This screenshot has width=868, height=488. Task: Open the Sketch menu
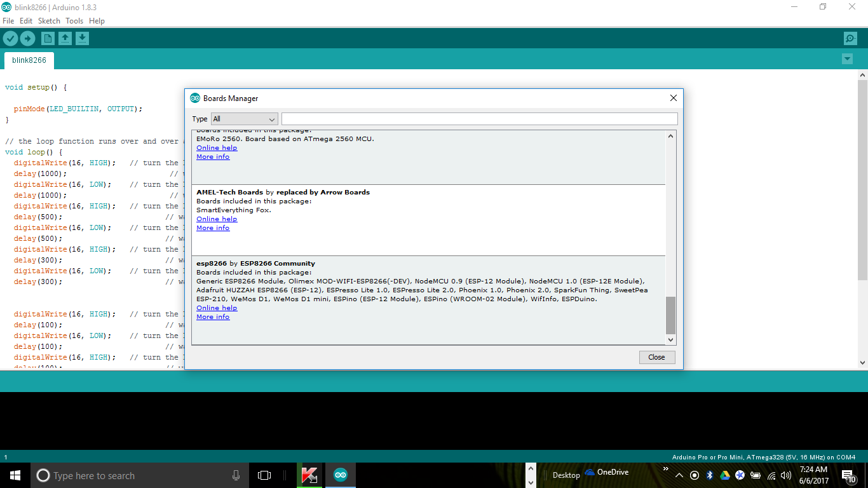49,21
